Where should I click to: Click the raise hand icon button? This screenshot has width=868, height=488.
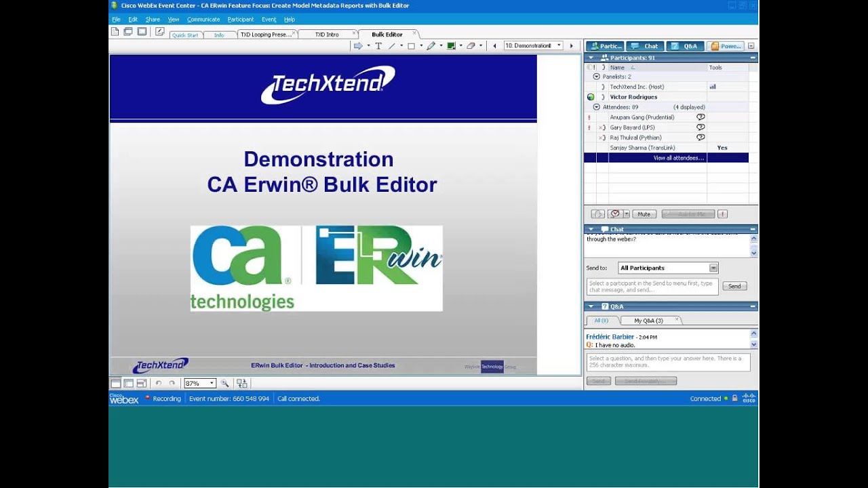pos(597,214)
